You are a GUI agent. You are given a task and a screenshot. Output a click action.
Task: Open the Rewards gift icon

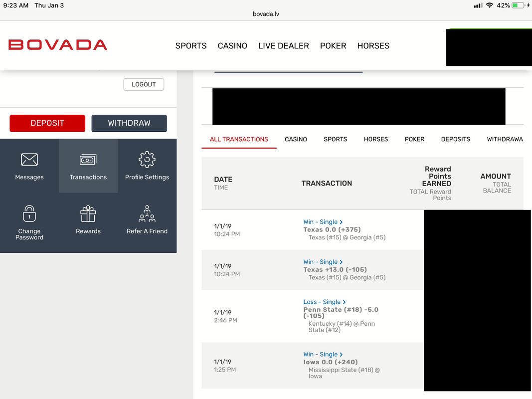[88, 213]
